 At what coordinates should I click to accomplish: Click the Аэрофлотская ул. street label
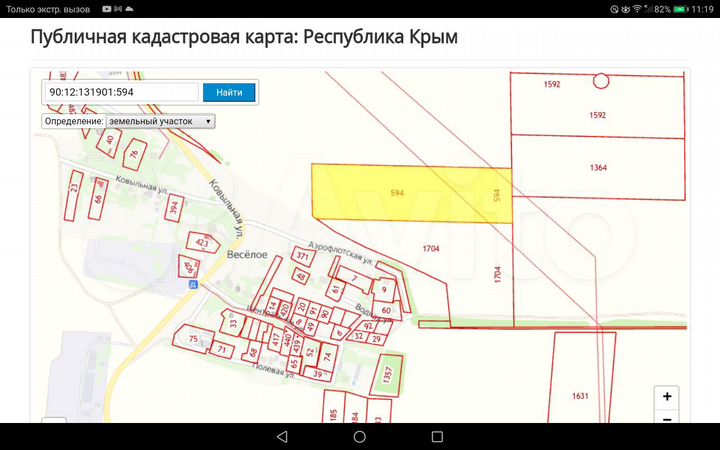click(340, 253)
